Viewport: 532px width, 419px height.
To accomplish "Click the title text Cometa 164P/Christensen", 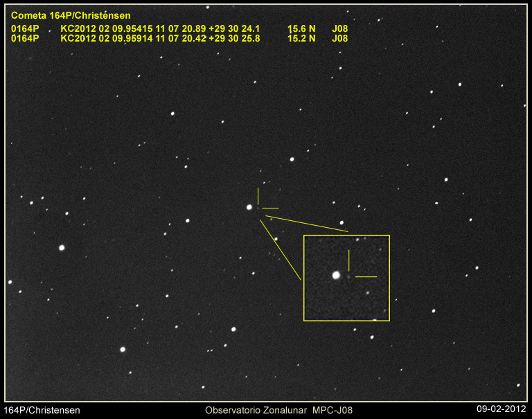I will click(x=71, y=15).
